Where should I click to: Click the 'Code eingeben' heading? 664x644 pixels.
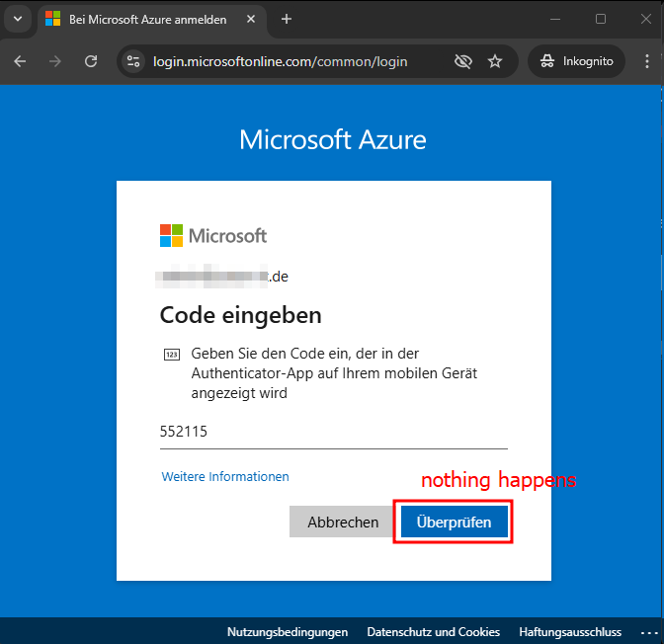(x=240, y=315)
